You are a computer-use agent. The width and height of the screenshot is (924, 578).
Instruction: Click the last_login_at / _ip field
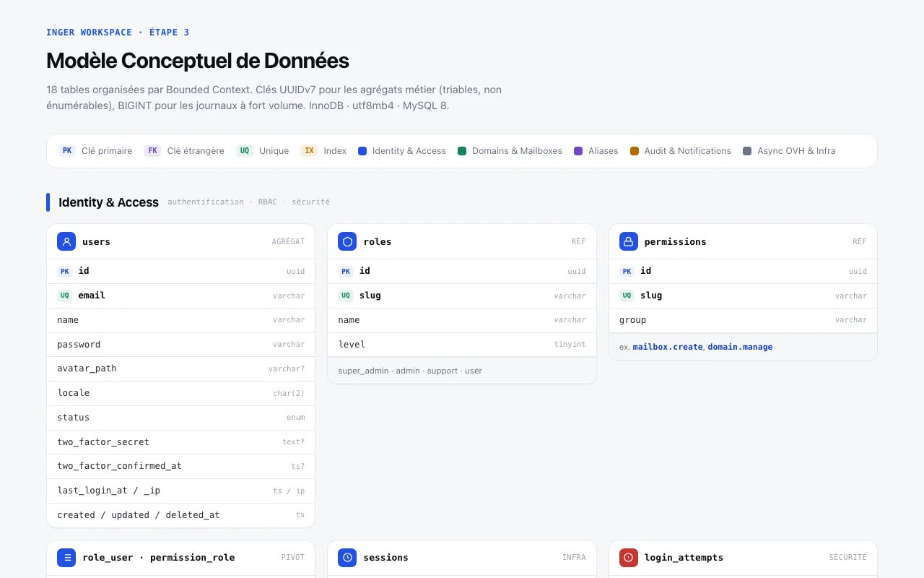pos(180,491)
